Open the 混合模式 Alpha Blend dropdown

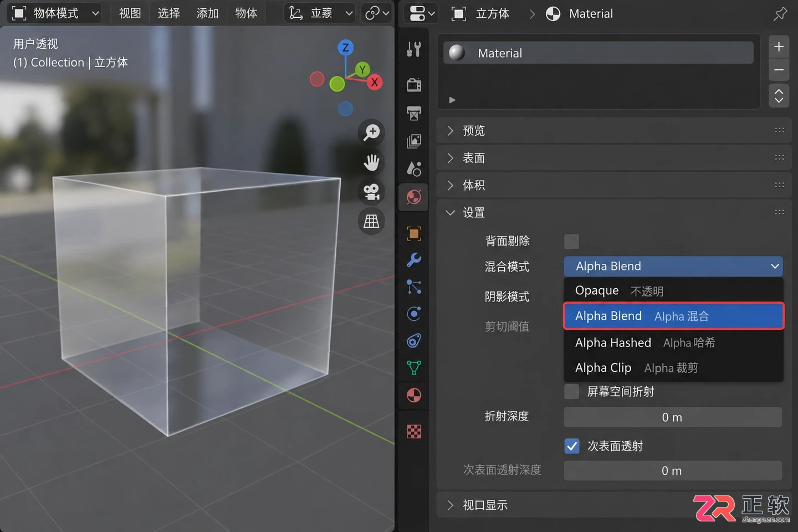pos(673,267)
